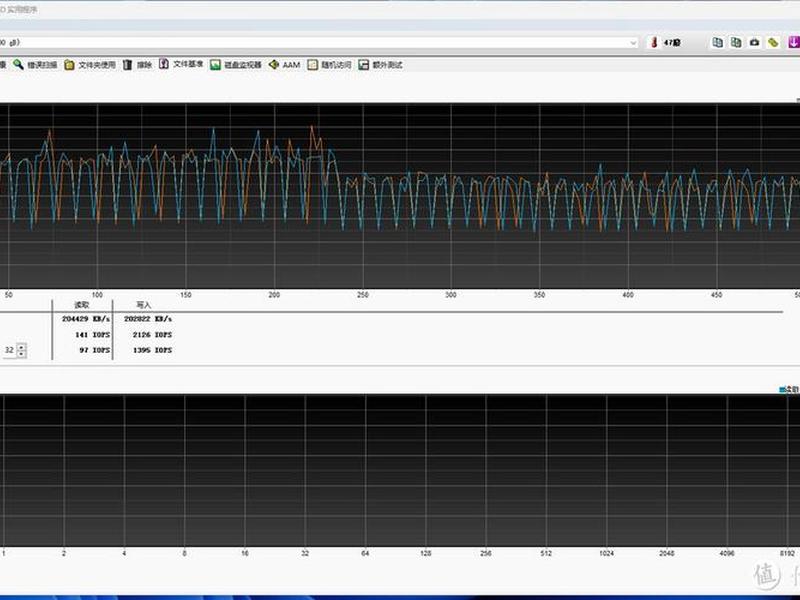Click the 141 IOPS read result
This screenshot has height=600, width=800.
pos(92,335)
